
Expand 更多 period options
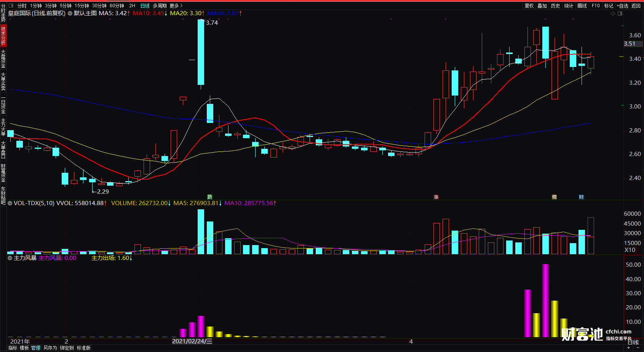click(176, 6)
